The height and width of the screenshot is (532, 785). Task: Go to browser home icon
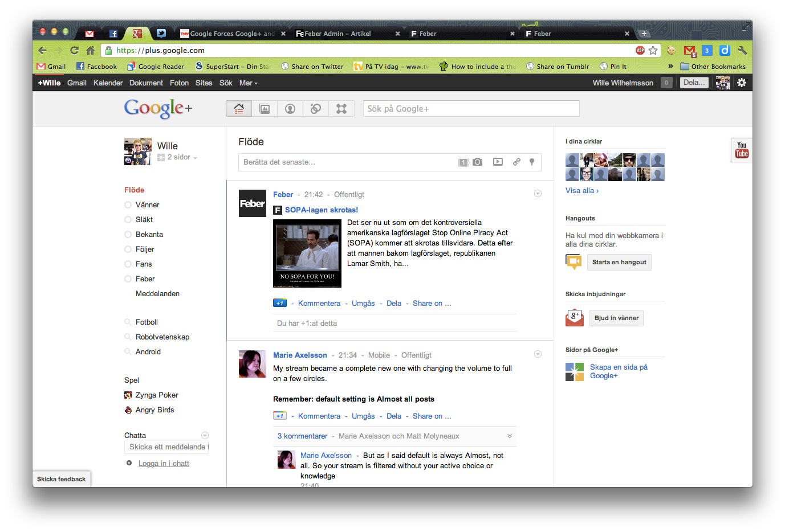pyautogui.click(x=90, y=50)
